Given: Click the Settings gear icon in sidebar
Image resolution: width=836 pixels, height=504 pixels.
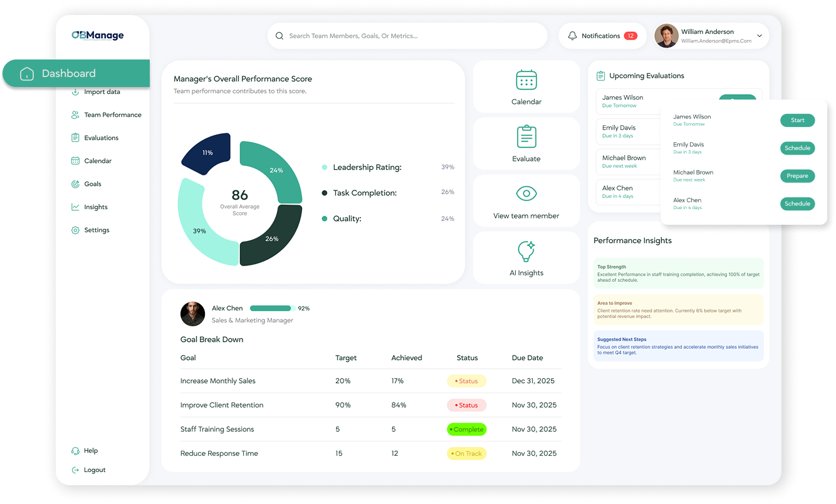Looking at the screenshot, I should click(75, 230).
